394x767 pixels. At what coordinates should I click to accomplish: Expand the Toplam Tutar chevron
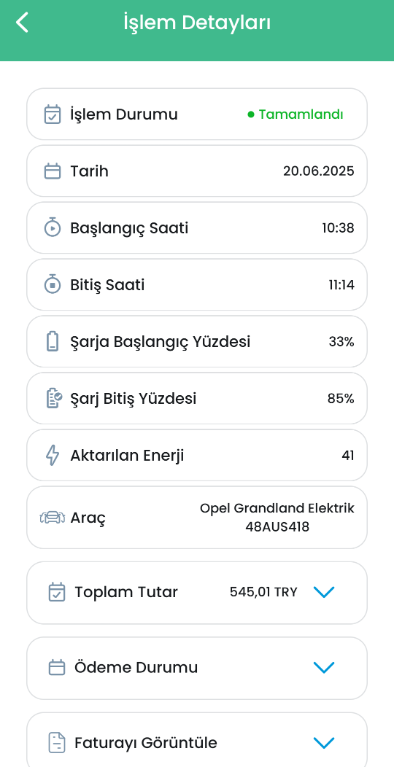click(x=324, y=592)
